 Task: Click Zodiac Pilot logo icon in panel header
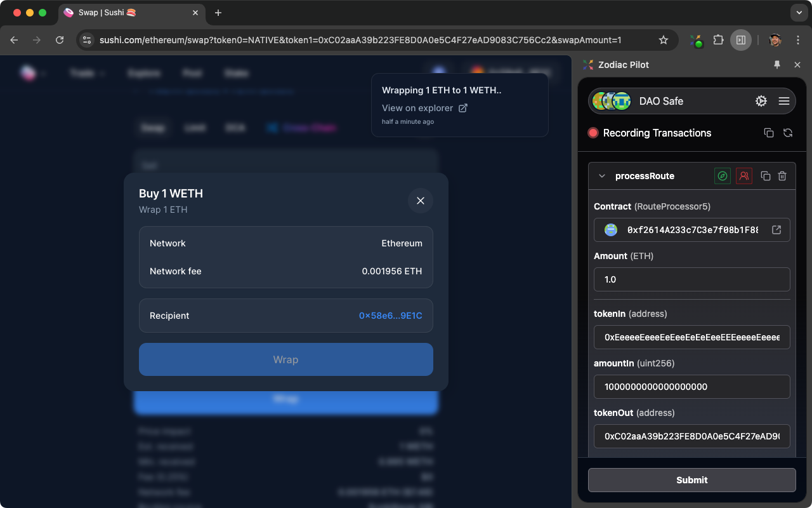(x=588, y=65)
